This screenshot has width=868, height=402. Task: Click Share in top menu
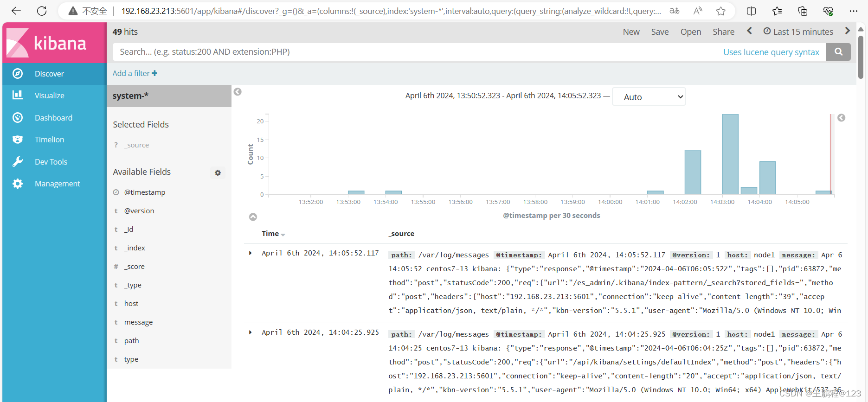[723, 32]
